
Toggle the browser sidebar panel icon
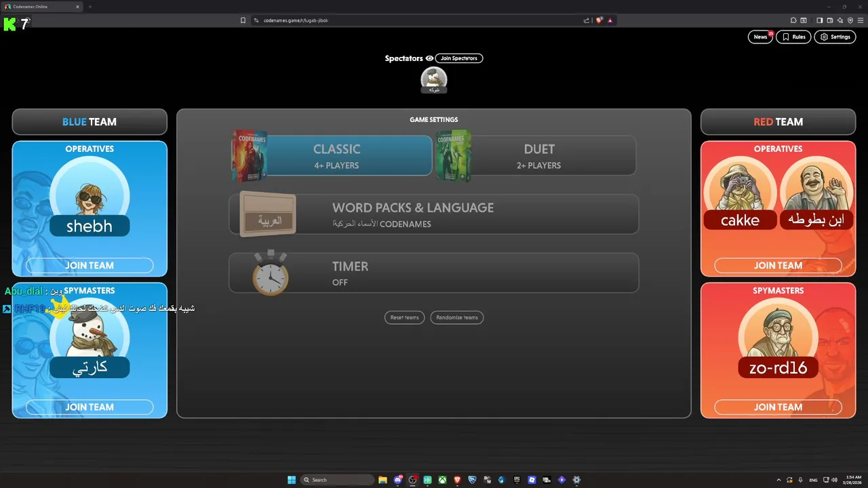(820, 20)
